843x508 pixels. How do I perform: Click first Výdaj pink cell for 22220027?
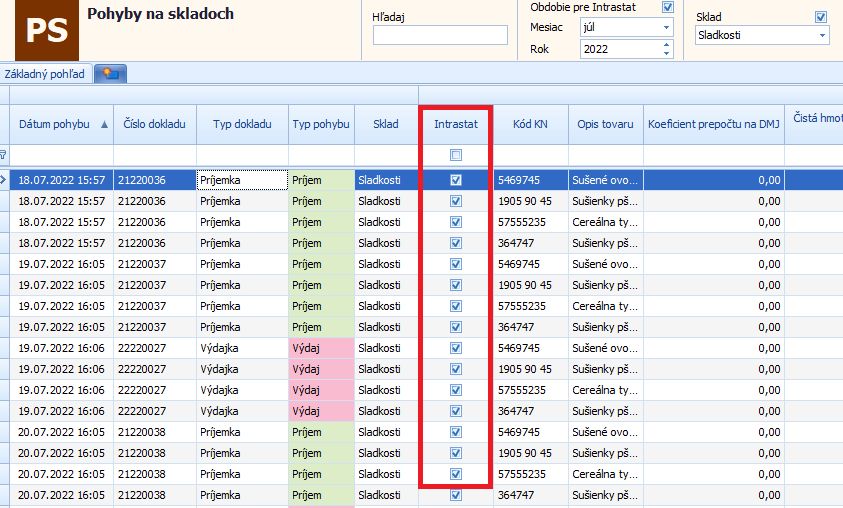322,348
